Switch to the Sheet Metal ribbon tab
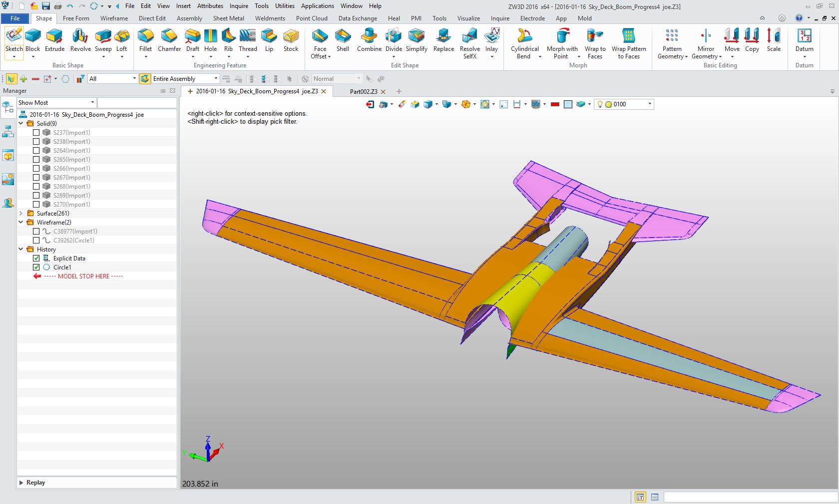This screenshot has height=504, width=839. point(228,18)
